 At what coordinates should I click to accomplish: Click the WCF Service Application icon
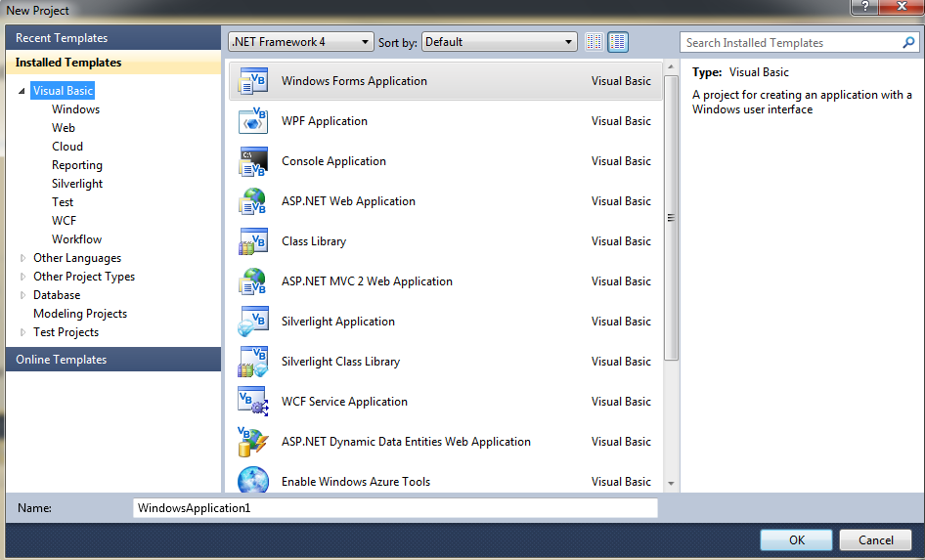253,402
